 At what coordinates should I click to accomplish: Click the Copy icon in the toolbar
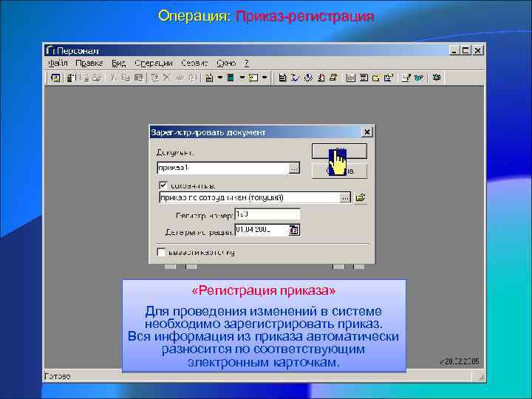(x=126, y=78)
